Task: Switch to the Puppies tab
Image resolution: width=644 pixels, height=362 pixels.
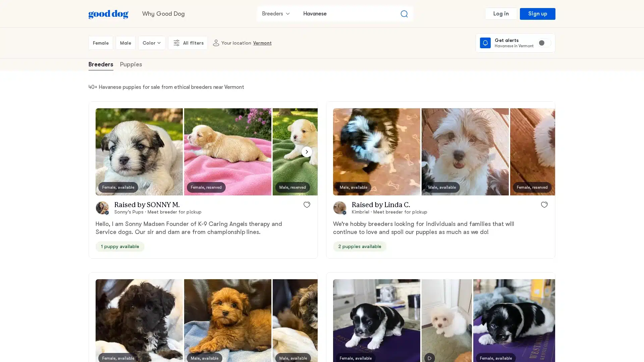Action: point(131,64)
